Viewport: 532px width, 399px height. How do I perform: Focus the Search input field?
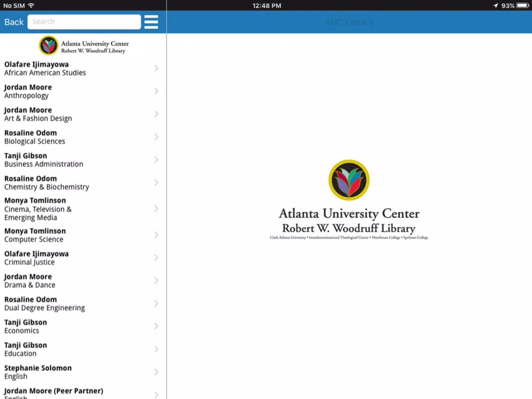84,22
